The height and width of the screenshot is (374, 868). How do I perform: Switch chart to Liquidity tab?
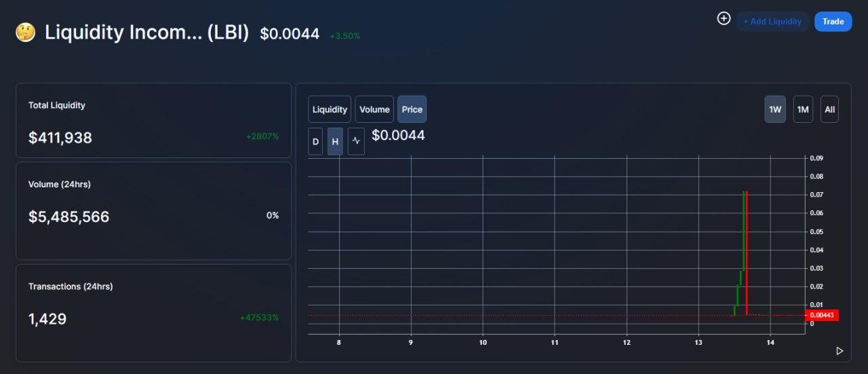pyautogui.click(x=330, y=109)
